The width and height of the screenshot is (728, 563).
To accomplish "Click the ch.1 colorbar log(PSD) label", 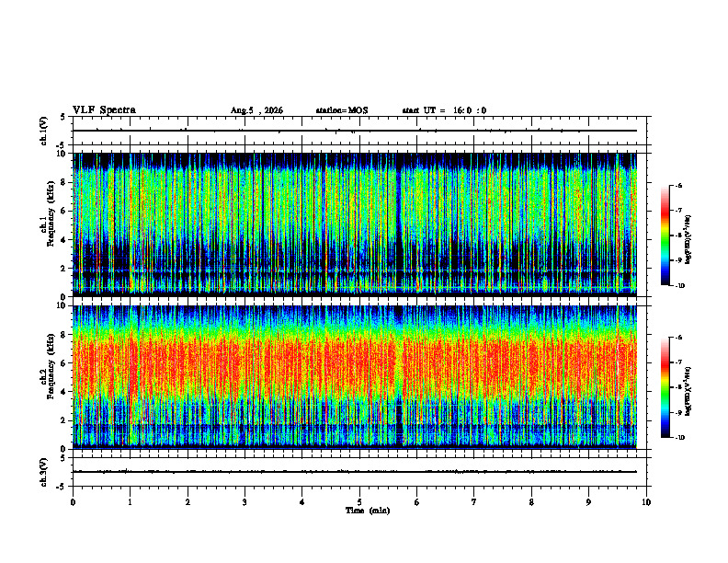I will click(688, 240).
